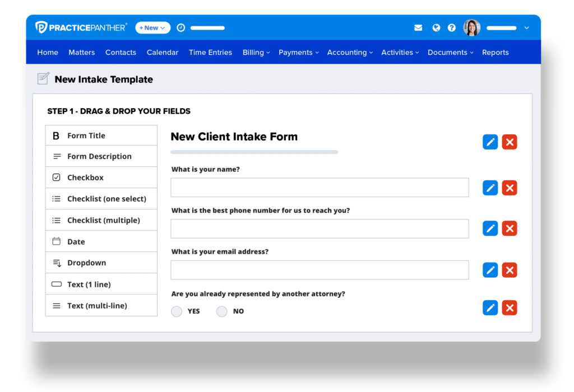
Task: Edit the attorney representation question
Action: [490, 308]
